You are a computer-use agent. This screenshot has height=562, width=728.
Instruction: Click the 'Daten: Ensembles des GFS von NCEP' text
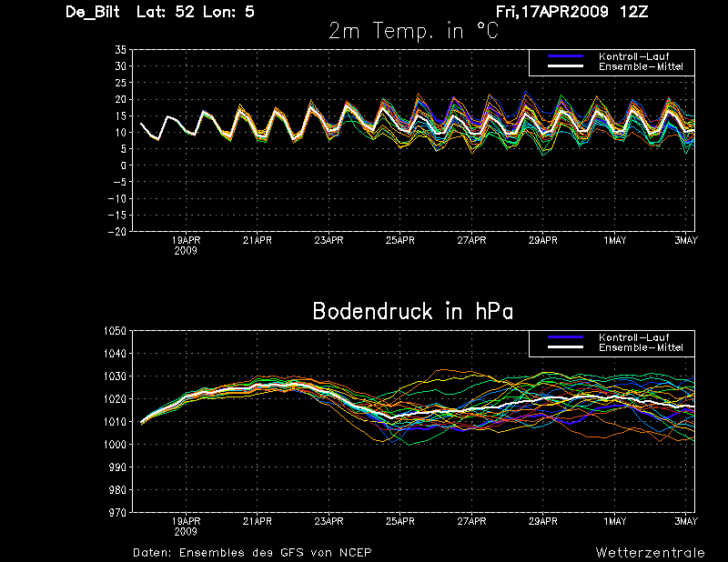252,553
